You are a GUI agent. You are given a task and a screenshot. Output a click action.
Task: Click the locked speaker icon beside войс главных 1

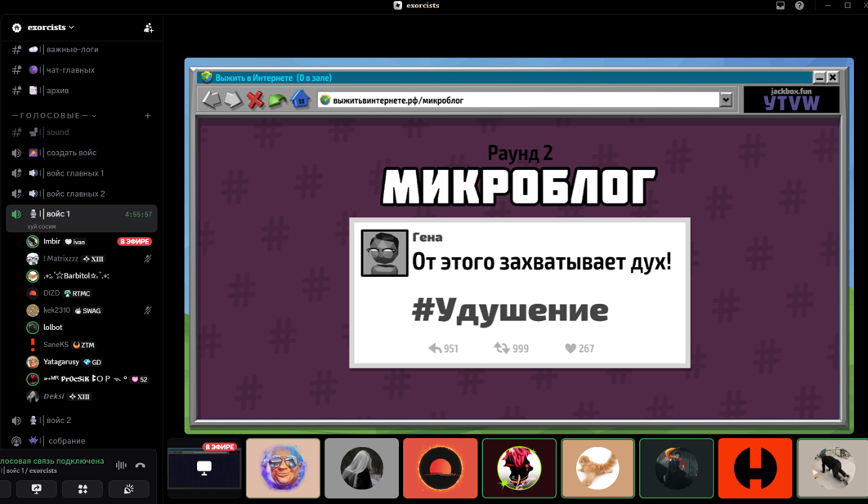[16, 173]
